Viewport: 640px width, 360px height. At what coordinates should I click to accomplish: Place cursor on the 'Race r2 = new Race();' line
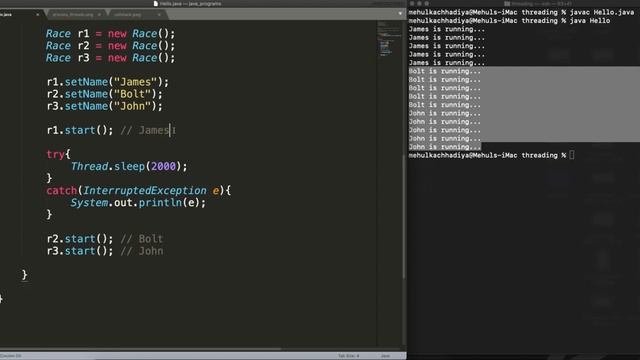click(x=110, y=46)
